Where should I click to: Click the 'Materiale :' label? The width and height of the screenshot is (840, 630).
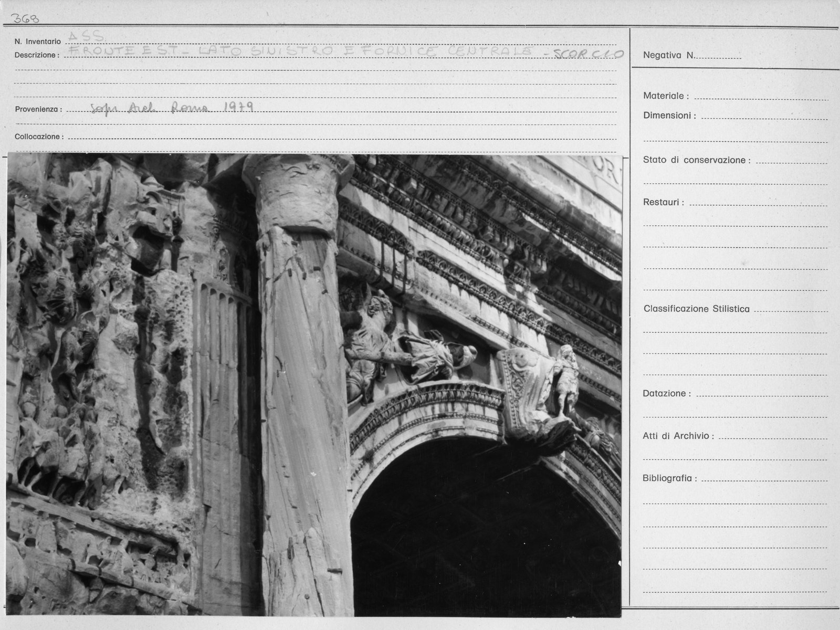[x=666, y=96]
